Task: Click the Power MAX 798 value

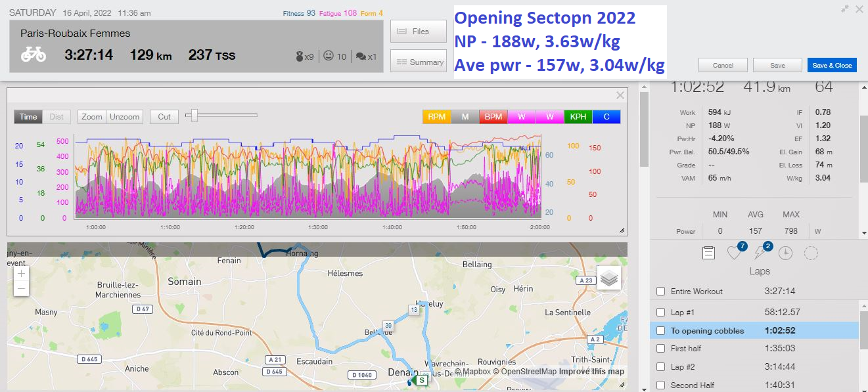Action: pos(790,231)
